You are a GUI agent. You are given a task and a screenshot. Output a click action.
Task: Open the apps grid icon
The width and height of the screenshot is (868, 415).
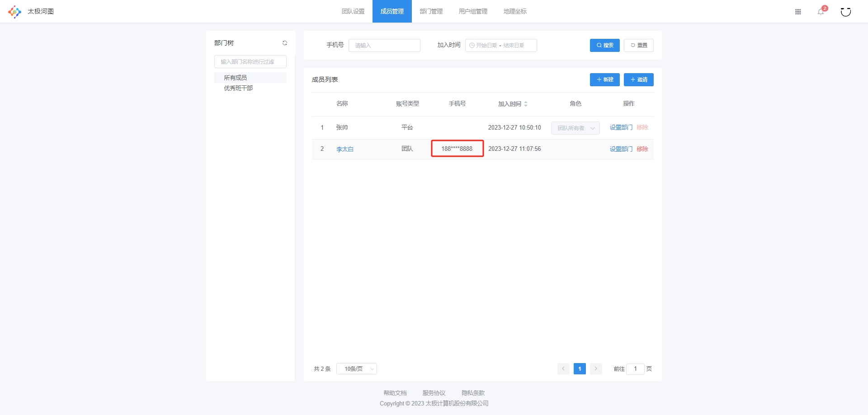pos(798,12)
